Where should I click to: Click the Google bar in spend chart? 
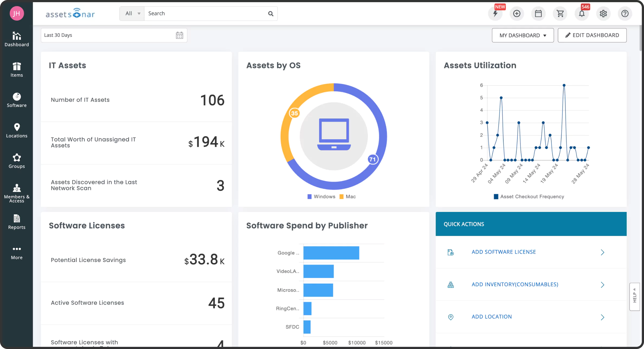[x=331, y=253]
